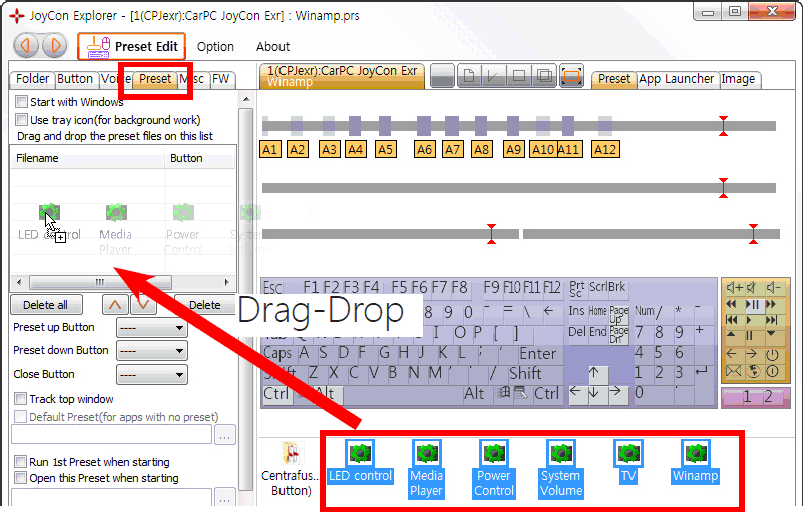Select the Preset tab beside App Launcher

click(x=614, y=79)
